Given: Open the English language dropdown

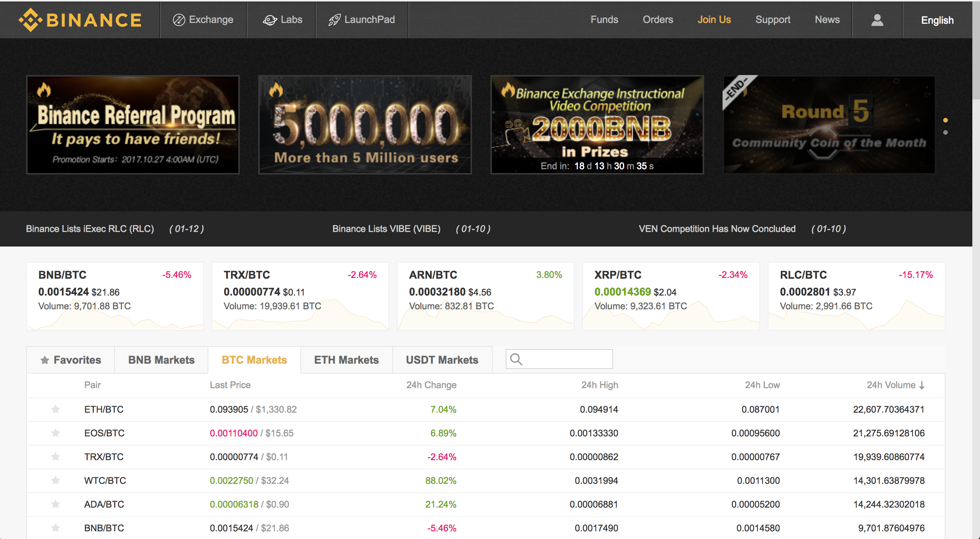Looking at the screenshot, I should click(x=937, y=20).
